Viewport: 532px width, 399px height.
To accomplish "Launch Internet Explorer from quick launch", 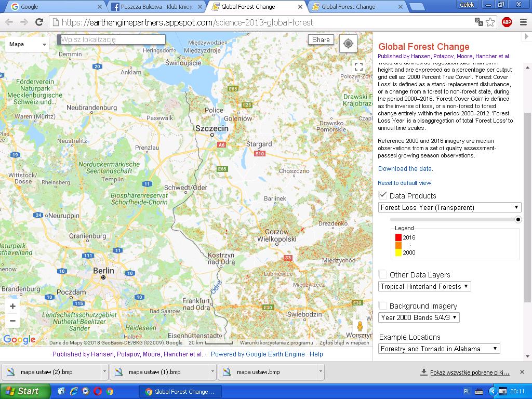I will [x=74, y=391].
